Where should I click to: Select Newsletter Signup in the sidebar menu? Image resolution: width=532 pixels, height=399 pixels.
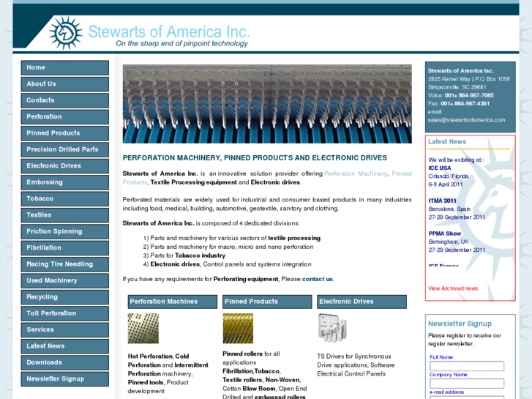click(x=65, y=379)
